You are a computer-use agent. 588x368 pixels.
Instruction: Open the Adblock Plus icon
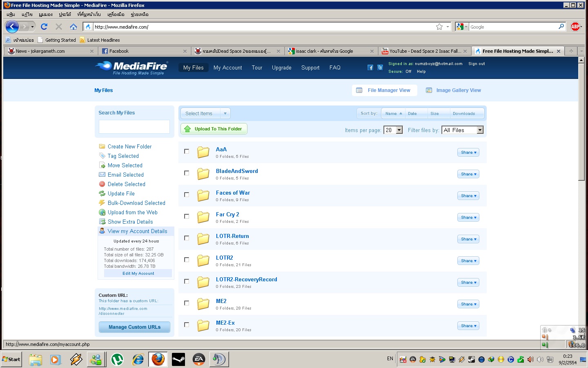point(575,27)
